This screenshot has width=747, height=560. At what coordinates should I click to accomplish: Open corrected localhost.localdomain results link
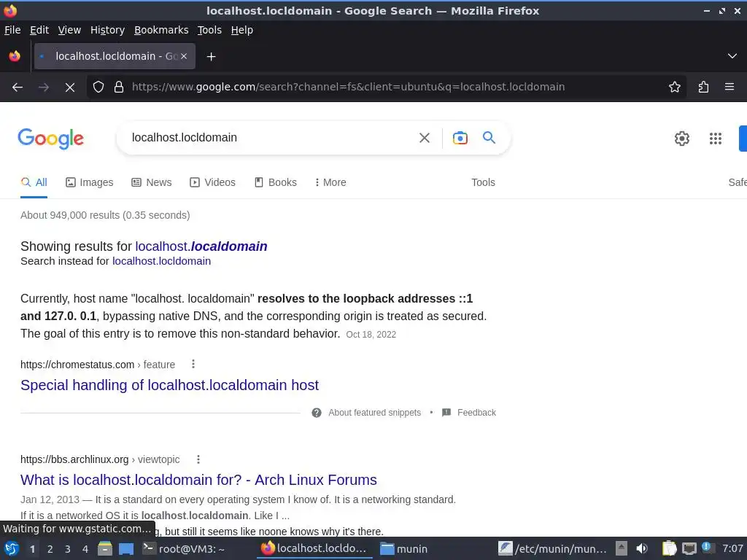(x=201, y=246)
